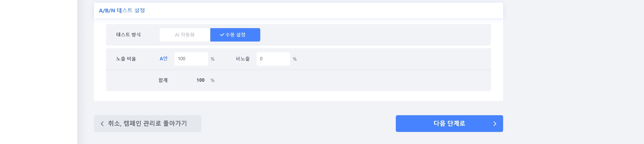The width and height of the screenshot is (644, 144).
Task: Click the right chevron icon on 다음 단계로
Action: tap(495, 124)
